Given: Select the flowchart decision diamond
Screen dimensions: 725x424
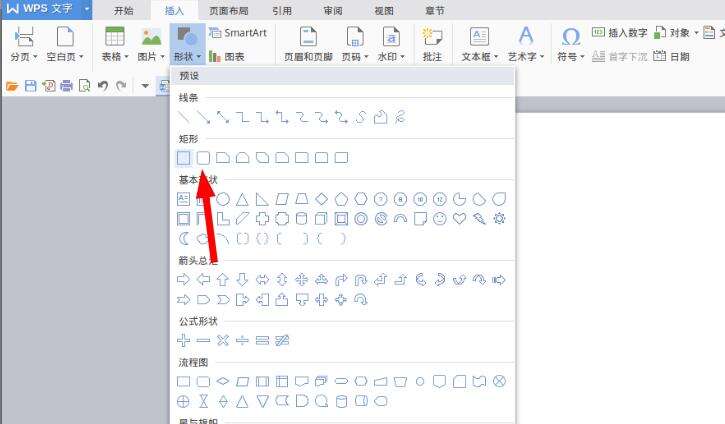Looking at the screenshot, I should [223, 381].
